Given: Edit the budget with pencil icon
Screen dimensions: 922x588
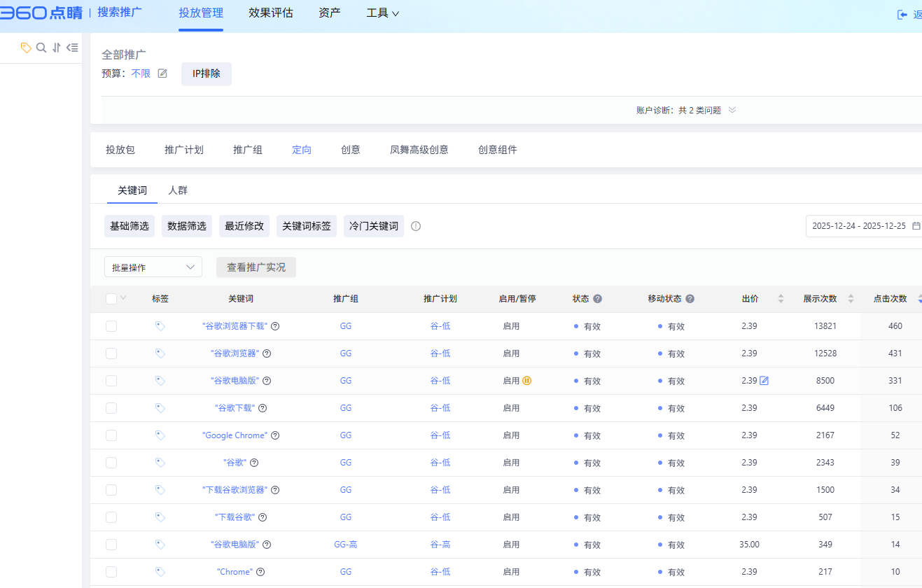Looking at the screenshot, I should click(x=162, y=73).
